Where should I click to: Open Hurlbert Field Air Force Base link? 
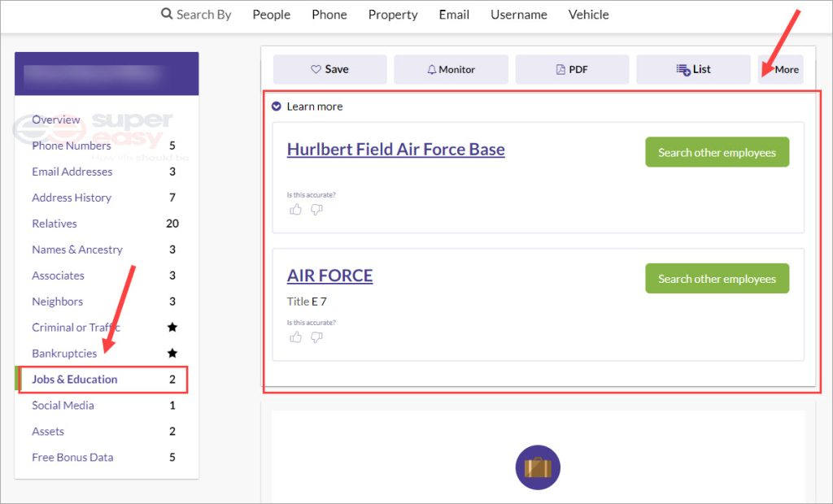(x=396, y=150)
